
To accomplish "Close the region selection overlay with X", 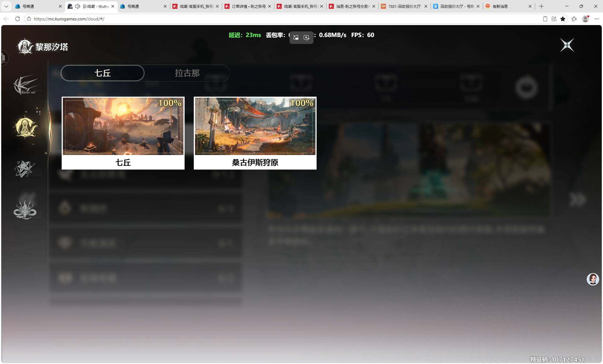I will [567, 45].
